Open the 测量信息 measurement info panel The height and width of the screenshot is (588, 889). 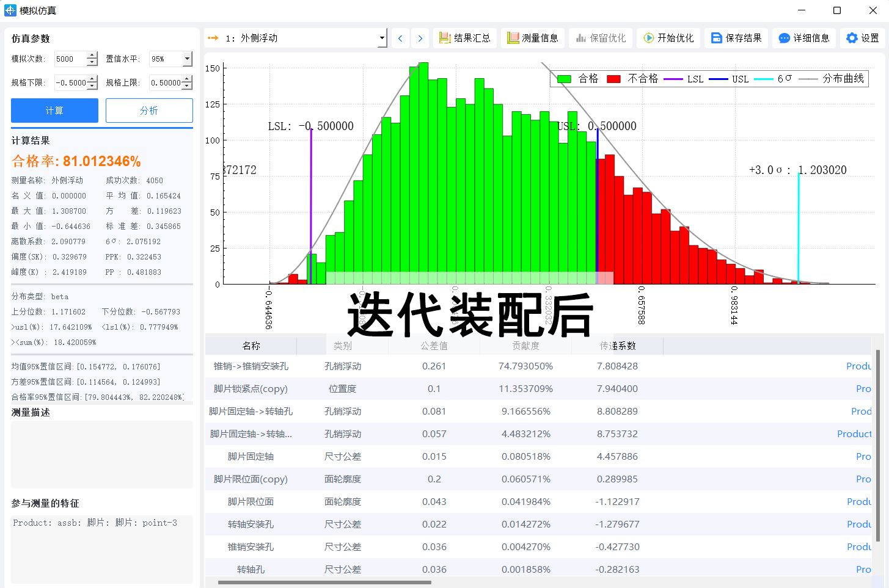coord(532,37)
